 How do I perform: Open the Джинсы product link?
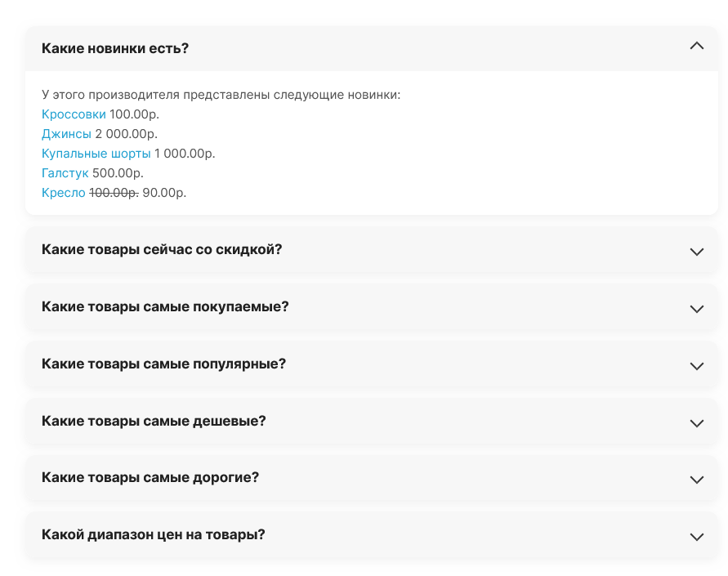click(66, 134)
